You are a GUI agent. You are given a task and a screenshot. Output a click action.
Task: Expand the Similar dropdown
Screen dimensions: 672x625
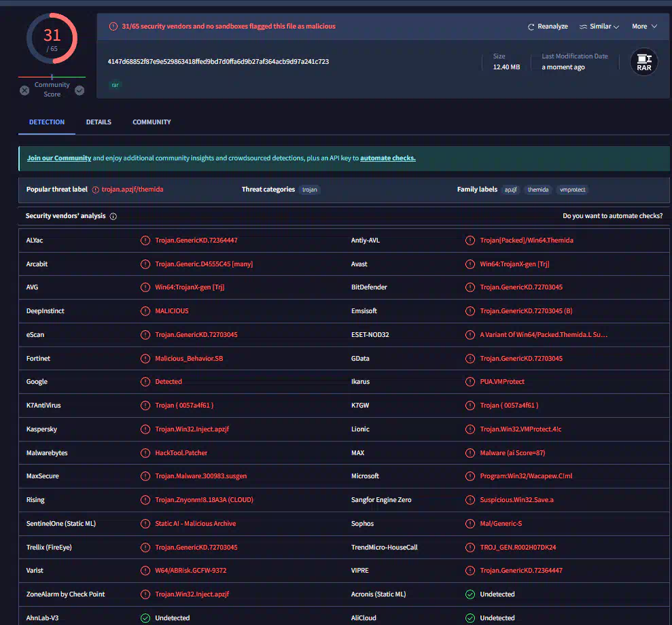(599, 26)
